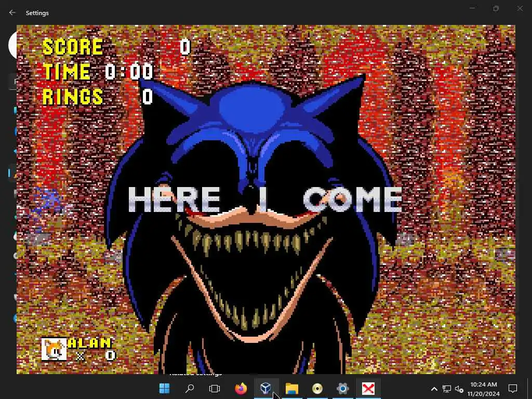The height and width of the screenshot is (399, 532).
Task: Click the "HERE I COME" text
Action: [x=265, y=199]
